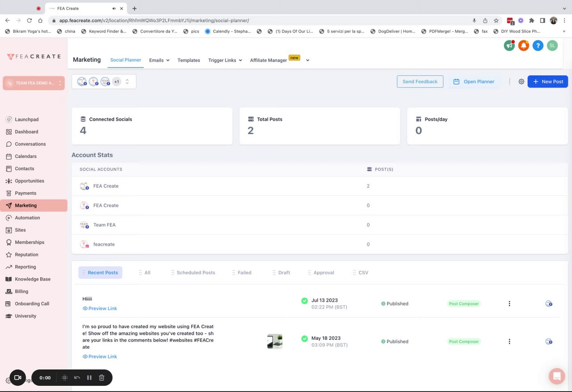Delete the recording with trash icon
Image resolution: width=572 pixels, height=392 pixels.
(x=101, y=378)
